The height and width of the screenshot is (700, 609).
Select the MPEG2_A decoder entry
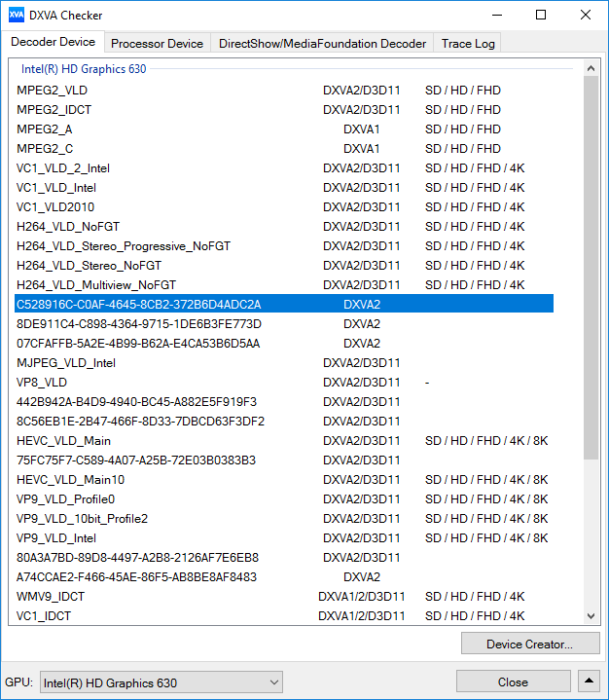[284, 129]
